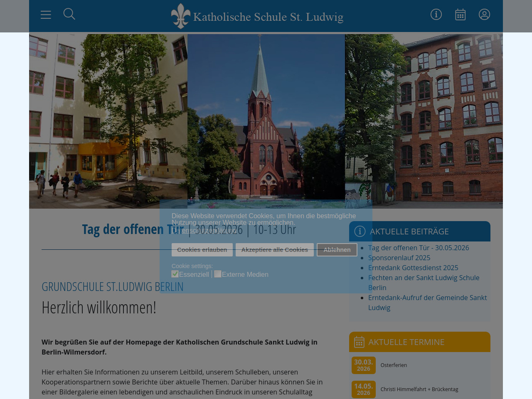Click the user account icon
This screenshot has height=399, width=532.
click(x=484, y=15)
